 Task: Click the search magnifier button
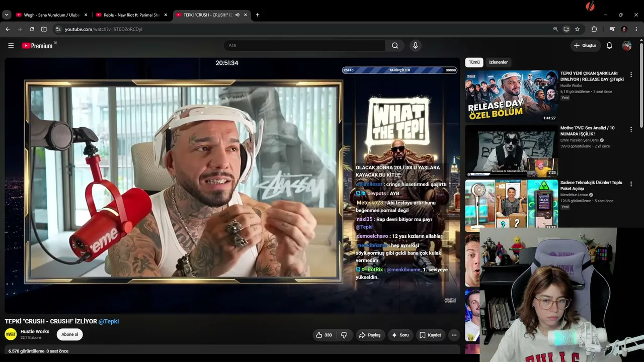coord(395,46)
